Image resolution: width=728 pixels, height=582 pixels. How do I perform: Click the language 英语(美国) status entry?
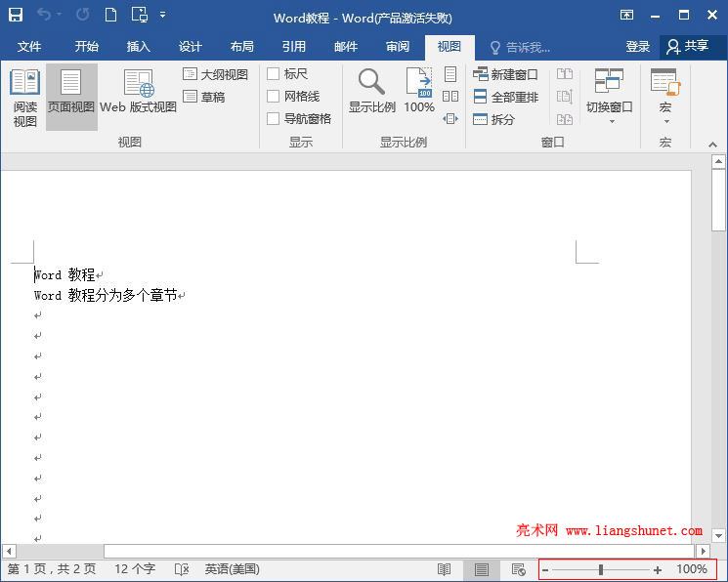coord(233,569)
